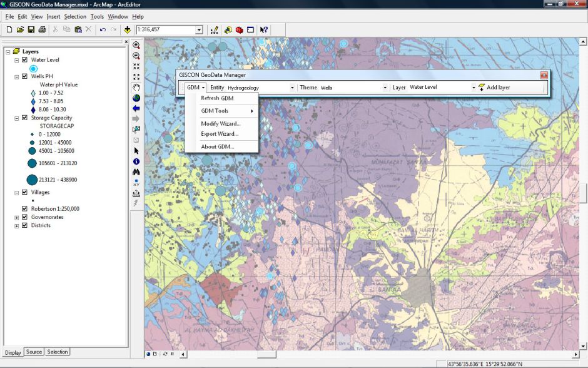This screenshot has width=588, height=368.
Task: Click the dark blue 8.06 - 10.30 symbol
Action: 33,110
